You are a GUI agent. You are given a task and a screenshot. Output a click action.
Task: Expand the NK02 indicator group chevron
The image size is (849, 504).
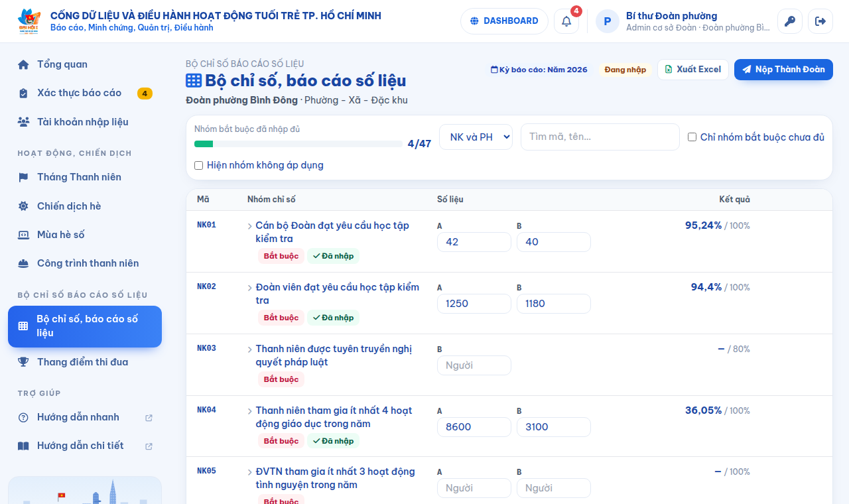click(250, 288)
